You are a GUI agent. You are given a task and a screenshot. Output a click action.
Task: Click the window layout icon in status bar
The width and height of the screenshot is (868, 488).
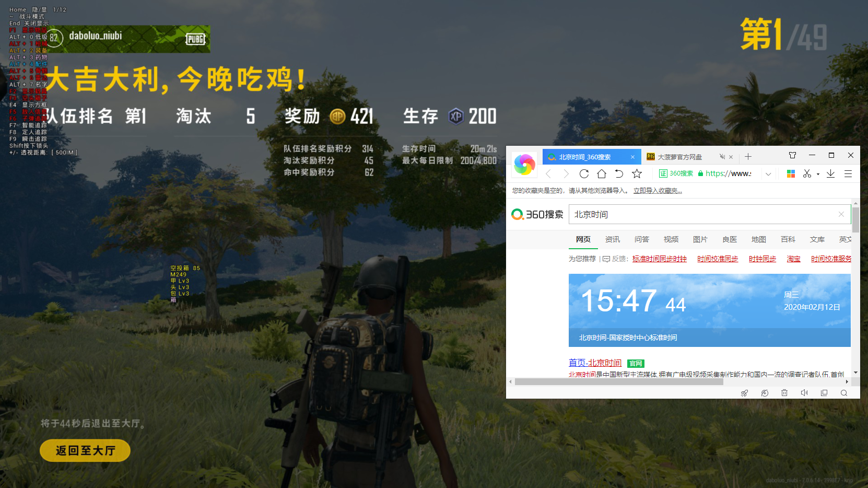[x=824, y=393]
